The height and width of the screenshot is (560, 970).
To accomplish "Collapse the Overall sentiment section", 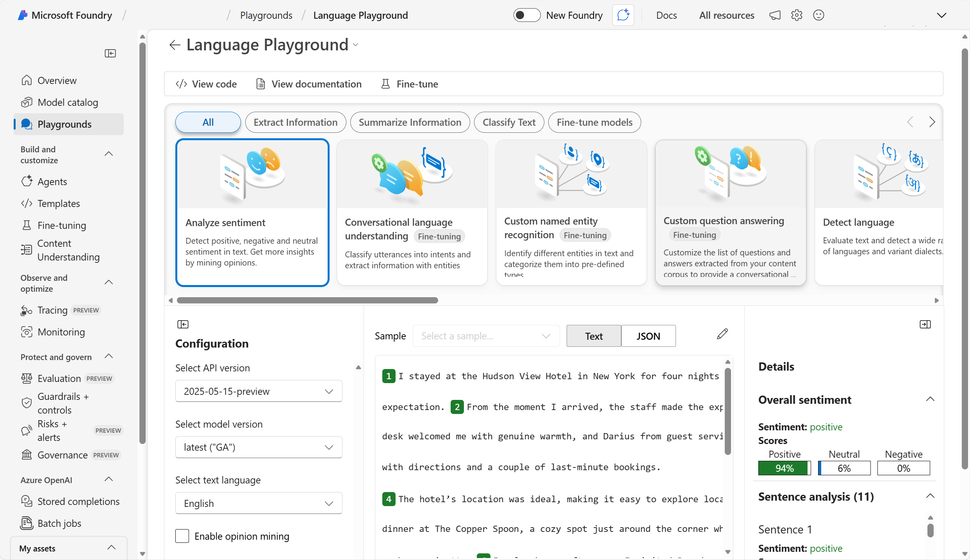I will (930, 399).
